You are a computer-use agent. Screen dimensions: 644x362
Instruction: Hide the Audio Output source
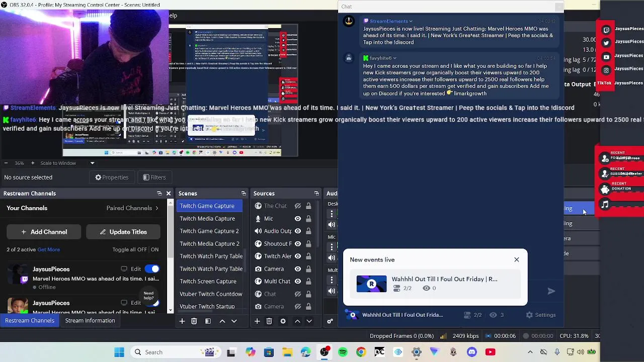point(298,231)
